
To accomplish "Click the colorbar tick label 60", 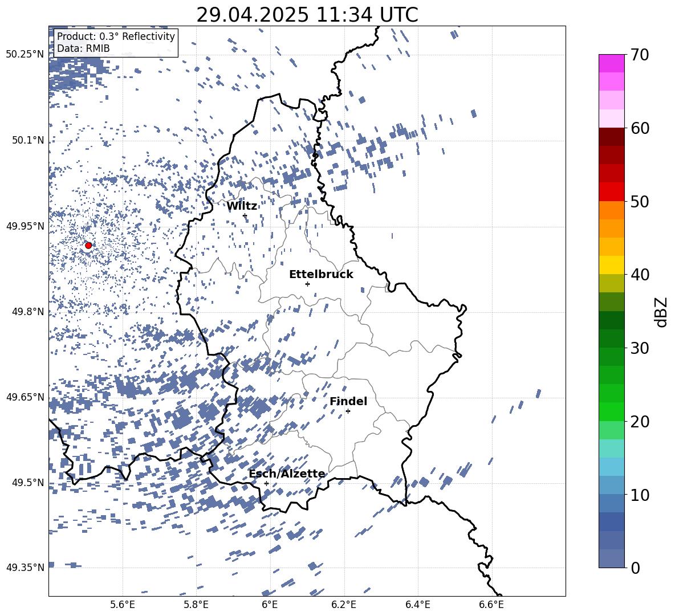I will coord(640,128).
